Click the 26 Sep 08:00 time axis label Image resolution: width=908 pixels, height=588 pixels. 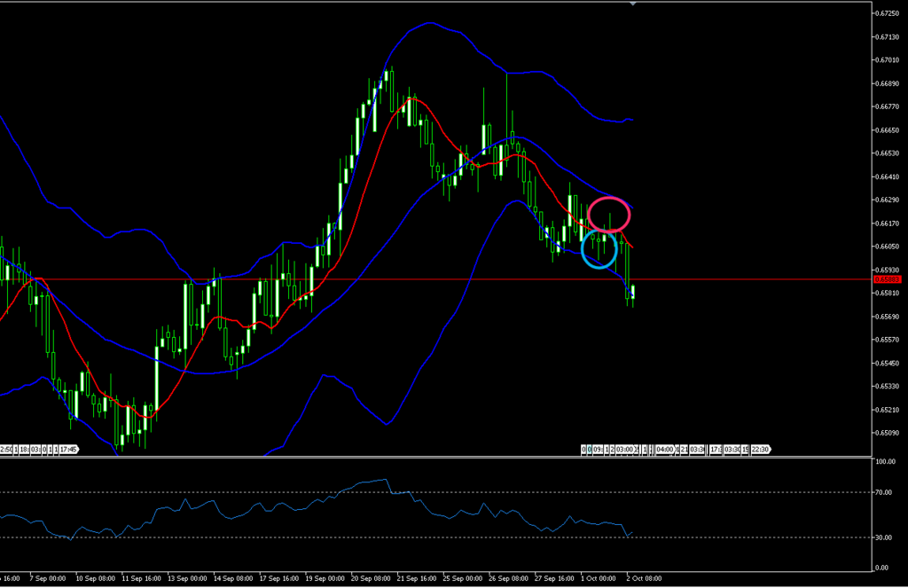point(508,578)
